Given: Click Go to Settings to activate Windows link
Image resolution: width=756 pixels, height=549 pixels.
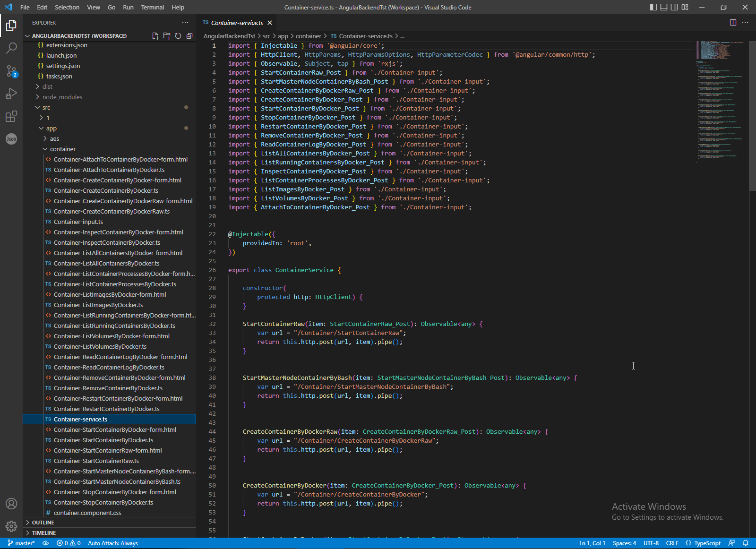Looking at the screenshot, I should 667,517.
